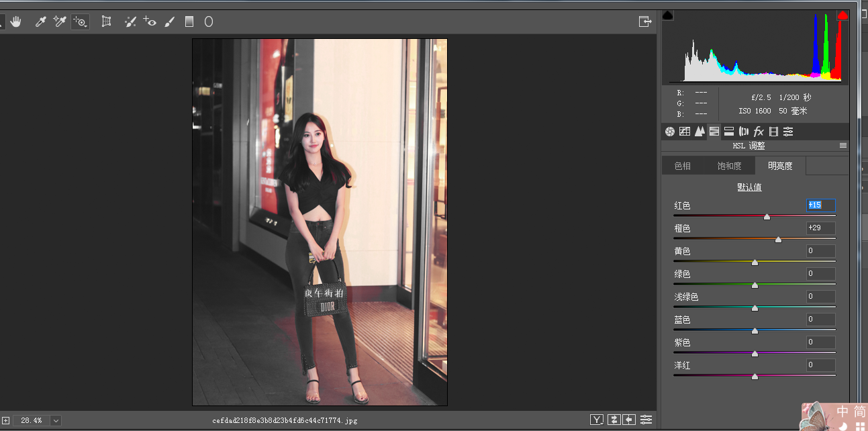Open the Lens Corrections panel icon

click(x=744, y=132)
